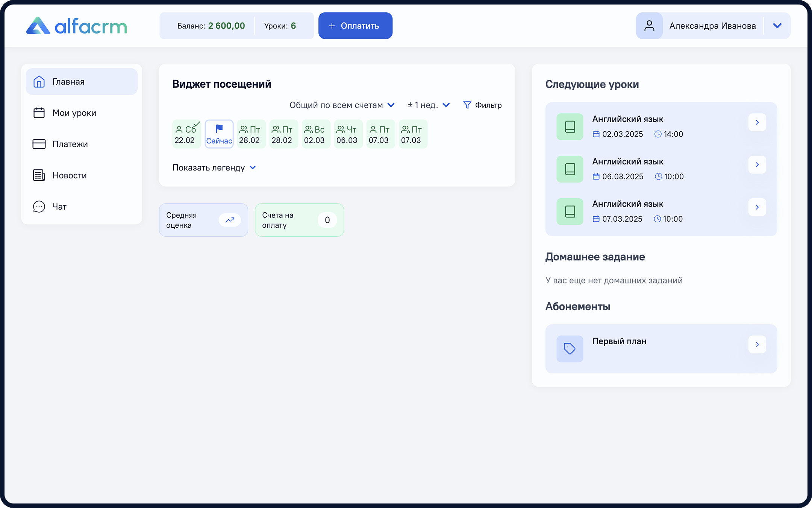This screenshot has width=812, height=508.
Task: Open the ± 1 нед. range dropdown
Action: point(429,105)
